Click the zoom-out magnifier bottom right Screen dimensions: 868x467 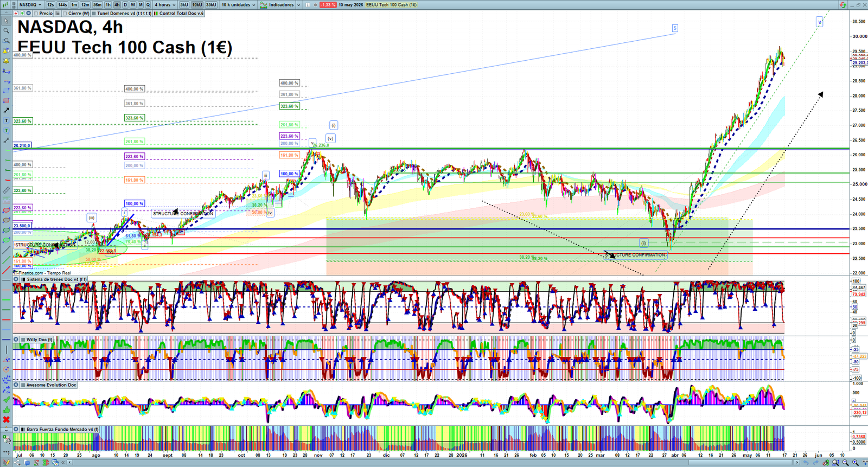846,463
